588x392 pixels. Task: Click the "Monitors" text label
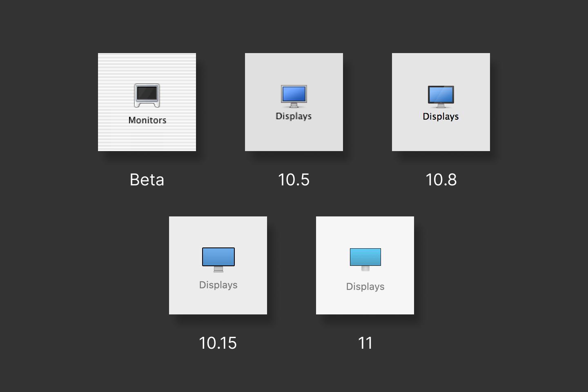click(147, 120)
